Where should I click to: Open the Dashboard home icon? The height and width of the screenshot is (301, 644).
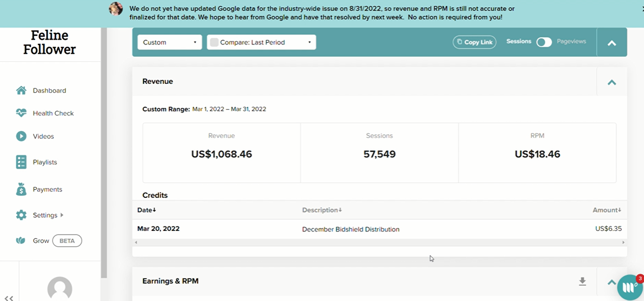point(21,90)
